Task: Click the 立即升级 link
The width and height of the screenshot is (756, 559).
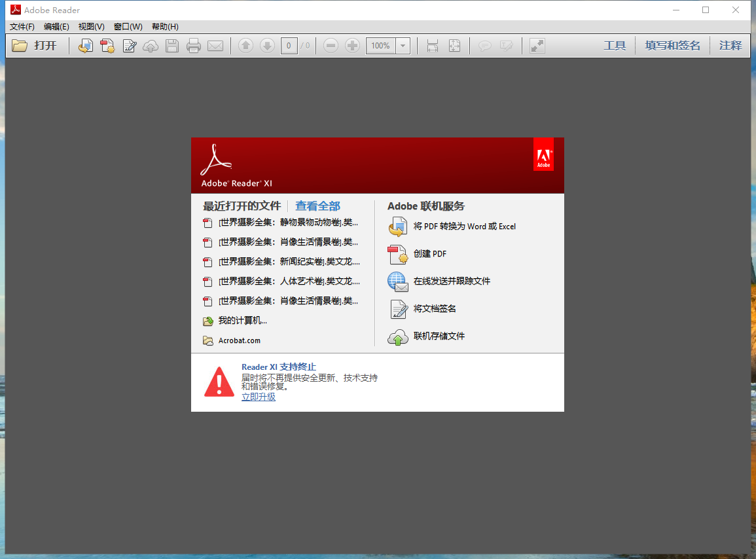Action: point(259,397)
